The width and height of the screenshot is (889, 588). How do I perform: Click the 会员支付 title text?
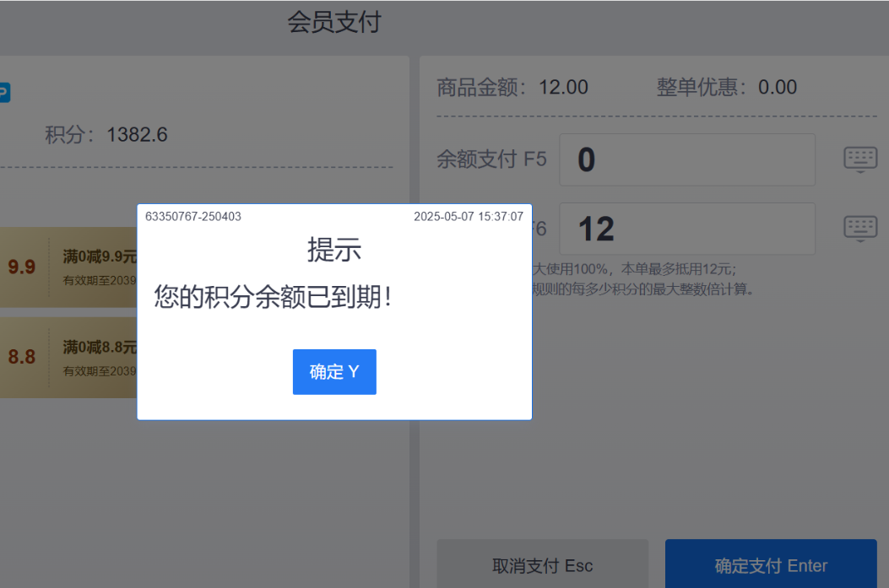pos(334,23)
